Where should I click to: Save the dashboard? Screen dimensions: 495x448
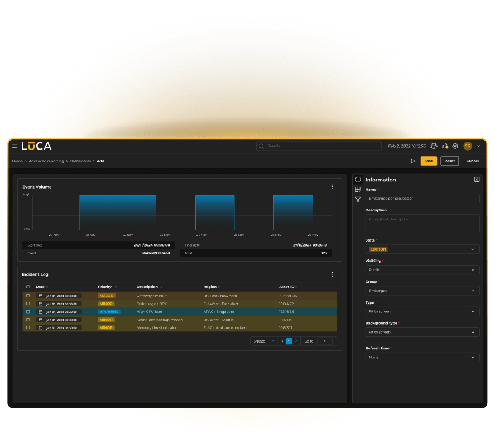pos(429,161)
